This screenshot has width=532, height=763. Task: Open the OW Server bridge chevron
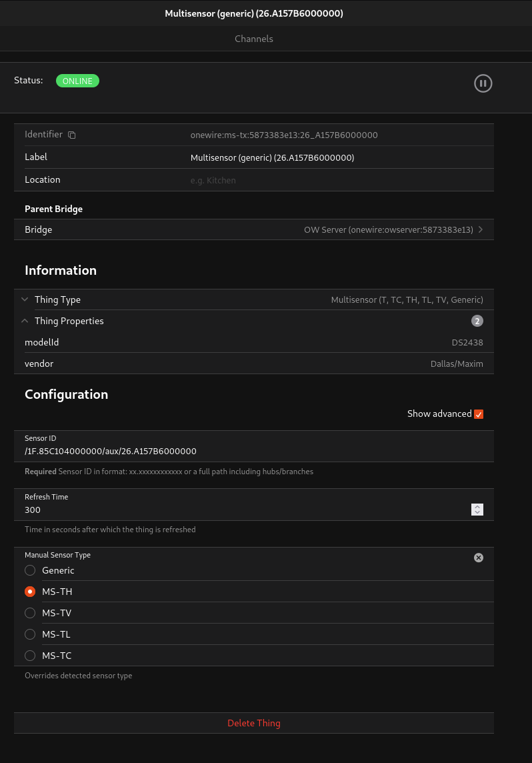[481, 229]
